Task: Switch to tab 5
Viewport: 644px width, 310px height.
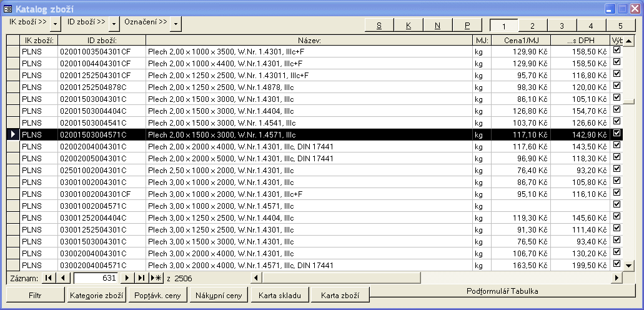Action: click(x=620, y=26)
